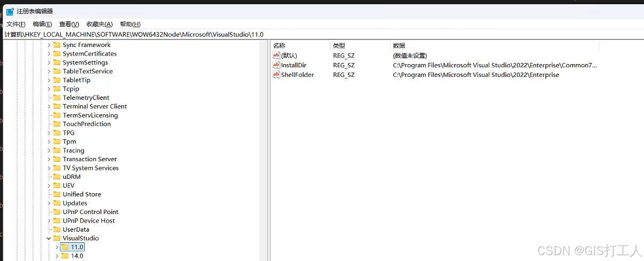
Task: Click the (数值未设置) data cell
Action: tap(410, 56)
